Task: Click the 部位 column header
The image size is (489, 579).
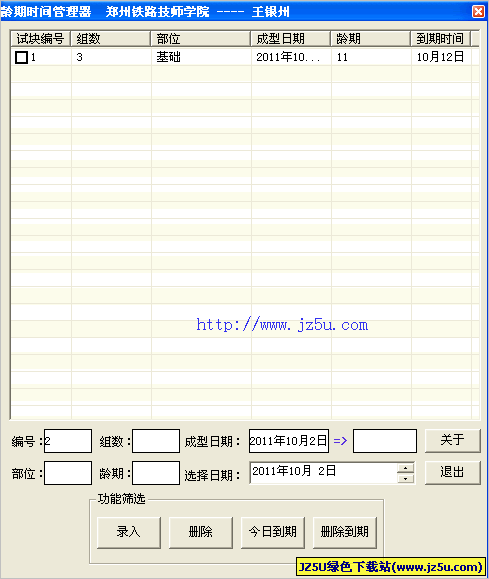Action: pos(201,38)
